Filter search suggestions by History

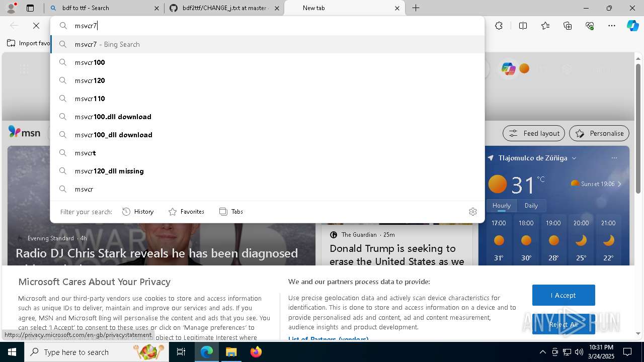[138, 212]
